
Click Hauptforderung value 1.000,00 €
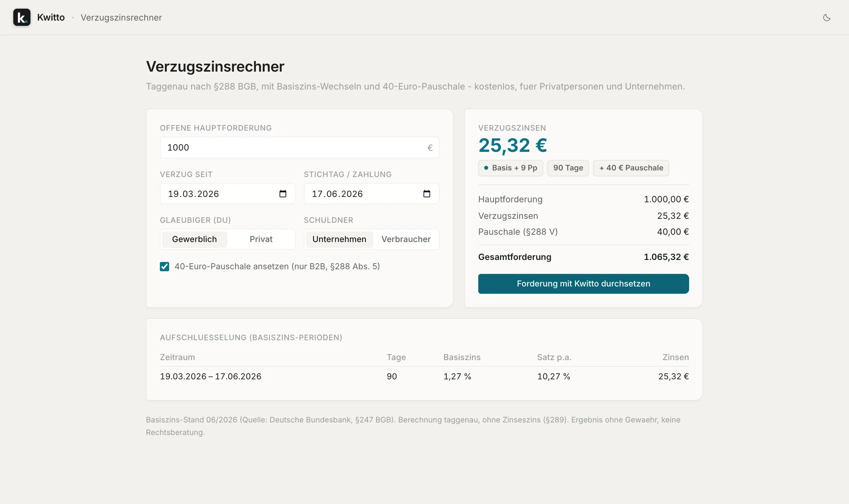[666, 199]
